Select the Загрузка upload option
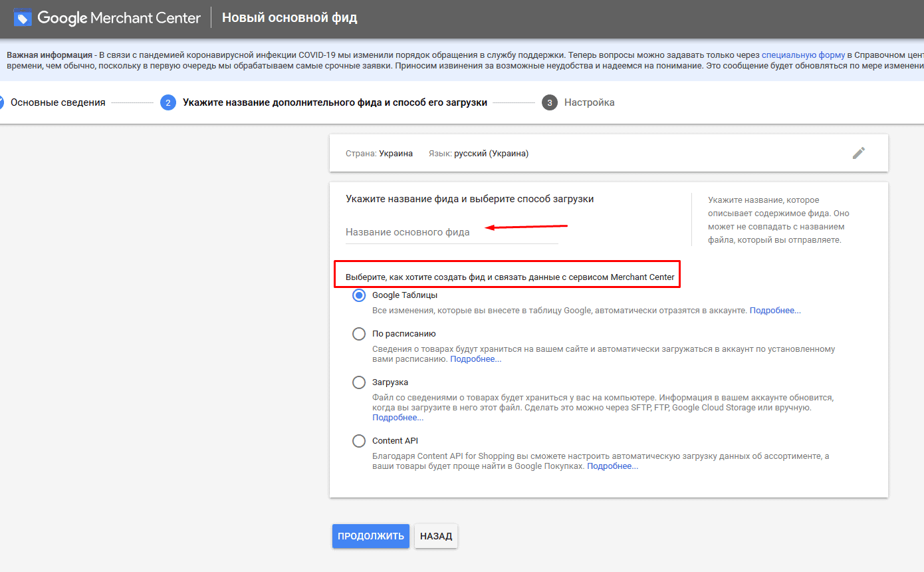 (x=359, y=382)
